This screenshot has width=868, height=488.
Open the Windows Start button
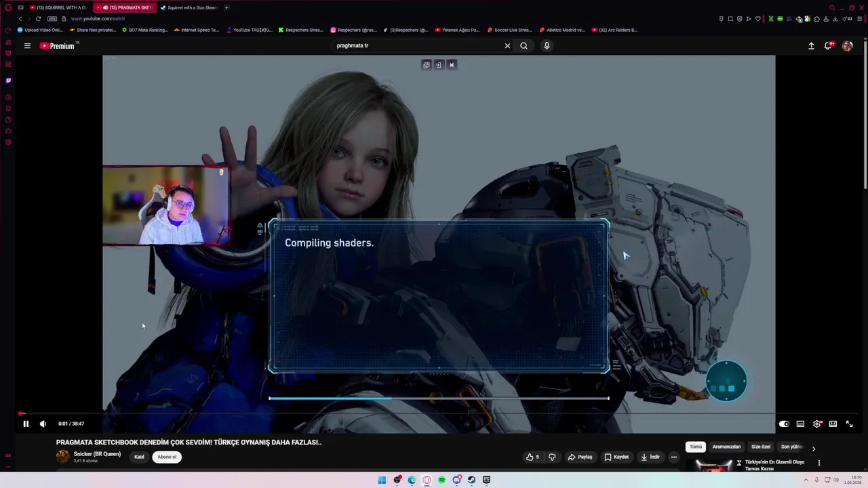[x=382, y=480]
